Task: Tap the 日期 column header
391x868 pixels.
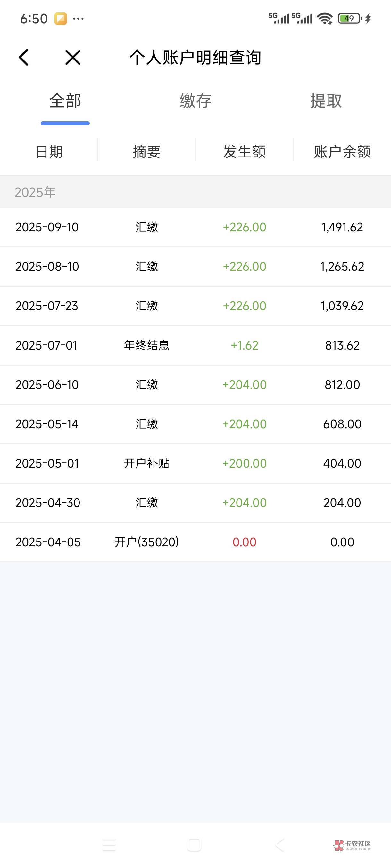Action: tap(49, 152)
